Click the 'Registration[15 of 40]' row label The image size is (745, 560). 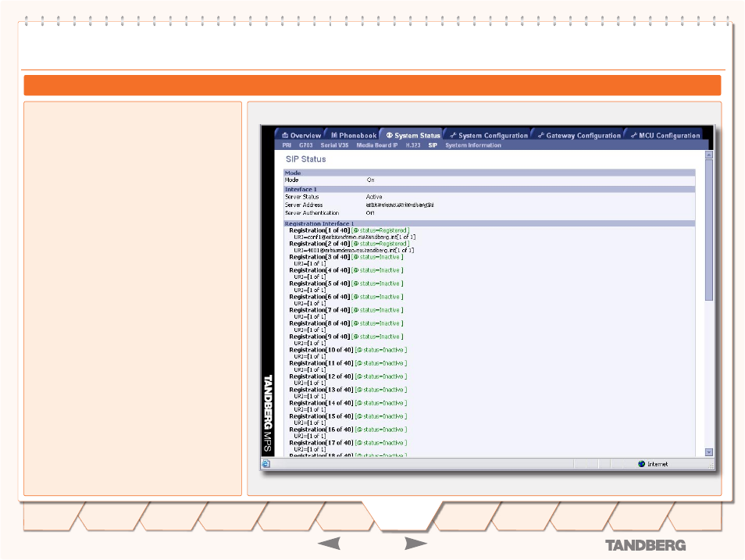pyautogui.click(x=321, y=417)
